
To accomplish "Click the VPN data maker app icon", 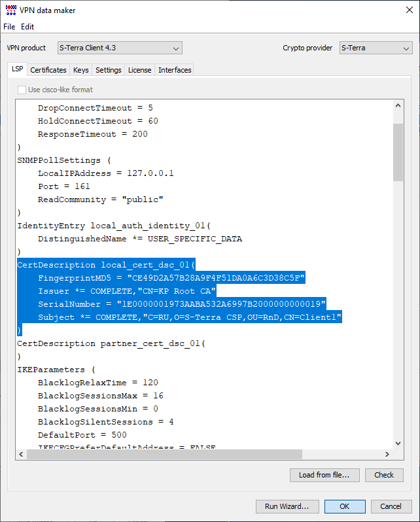I will [x=10, y=10].
